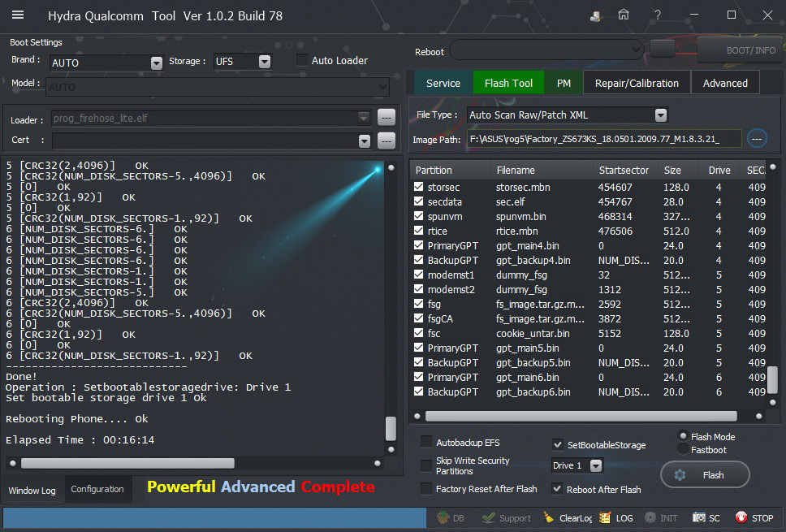Open the help question mark icon
Image resolution: width=786 pixels, height=532 pixels.
[657, 15]
